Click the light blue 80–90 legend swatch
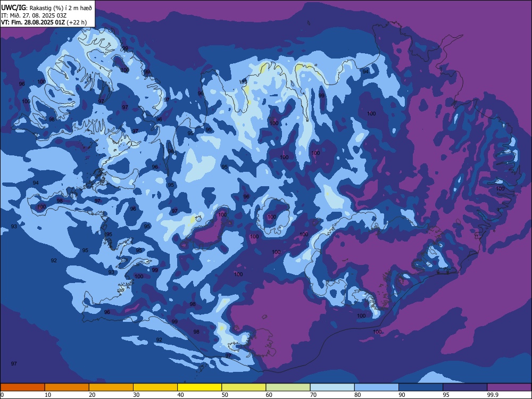The width and height of the screenshot is (532, 399). (x=377, y=387)
